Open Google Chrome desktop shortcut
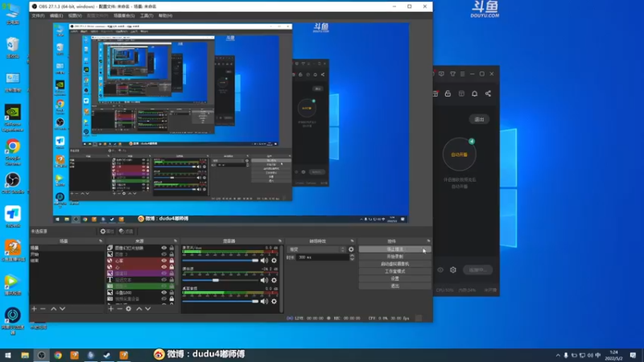 pyautogui.click(x=13, y=152)
